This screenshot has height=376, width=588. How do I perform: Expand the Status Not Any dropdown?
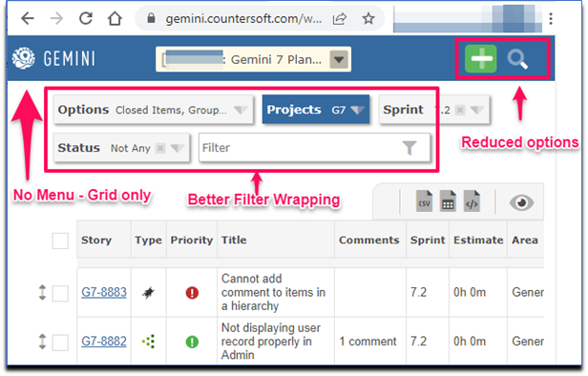pyautogui.click(x=121, y=148)
